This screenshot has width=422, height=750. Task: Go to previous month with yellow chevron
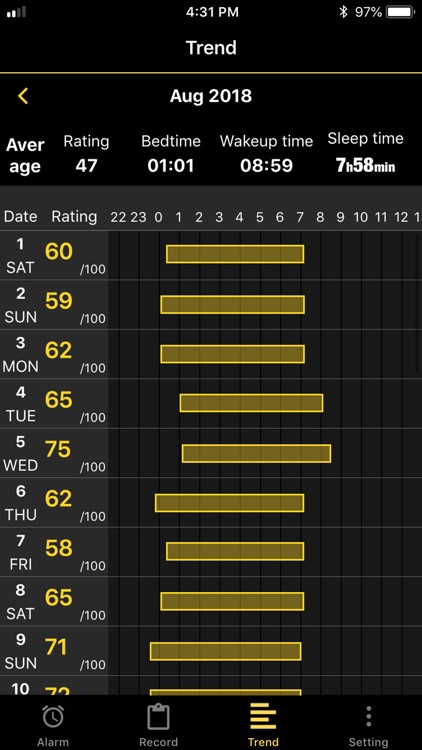tap(23, 96)
